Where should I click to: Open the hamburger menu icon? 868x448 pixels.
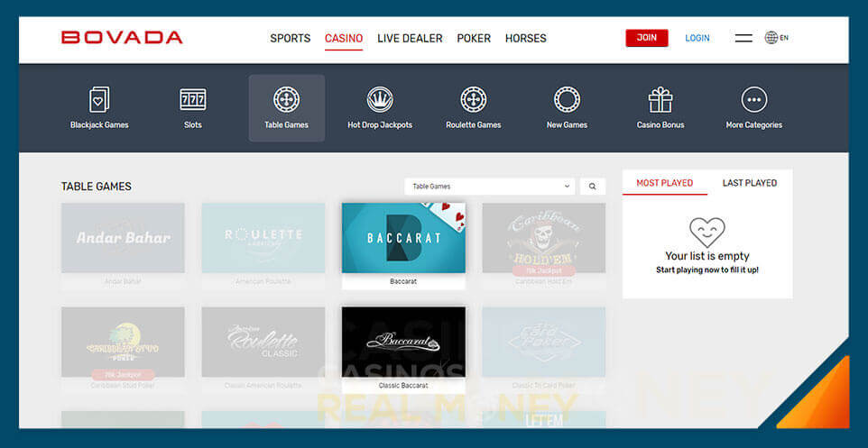coord(743,38)
